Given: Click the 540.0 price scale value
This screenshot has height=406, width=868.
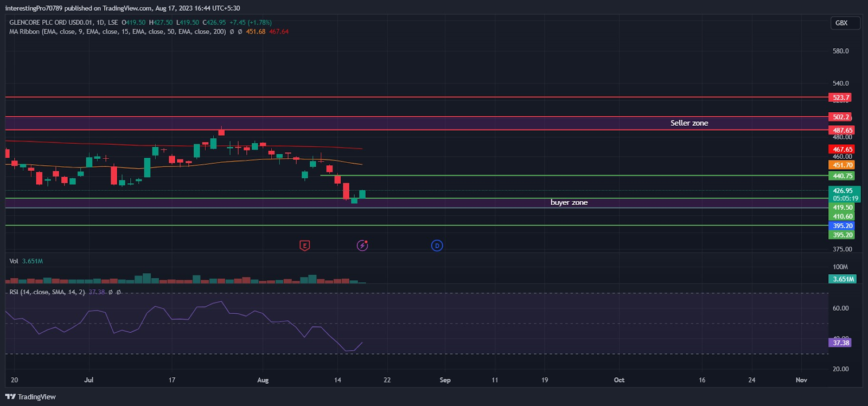Looking at the screenshot, I should click(841, 83).
